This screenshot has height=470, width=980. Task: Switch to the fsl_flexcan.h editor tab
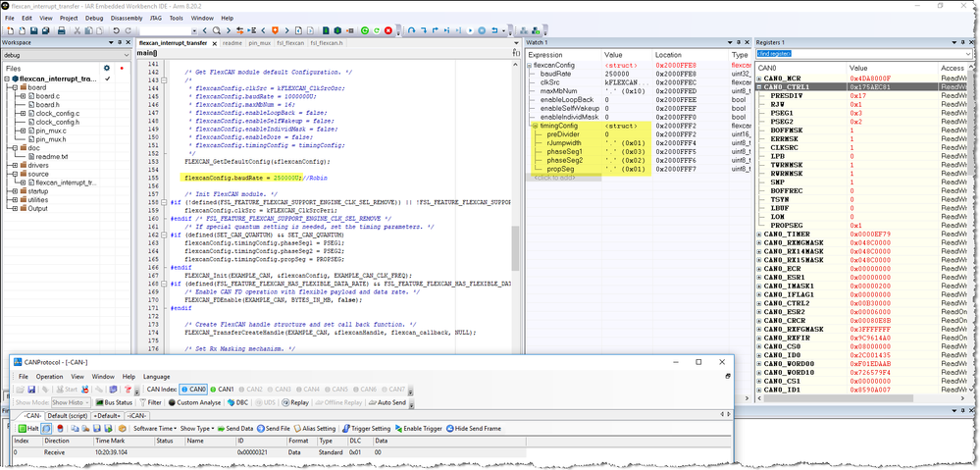327,43
